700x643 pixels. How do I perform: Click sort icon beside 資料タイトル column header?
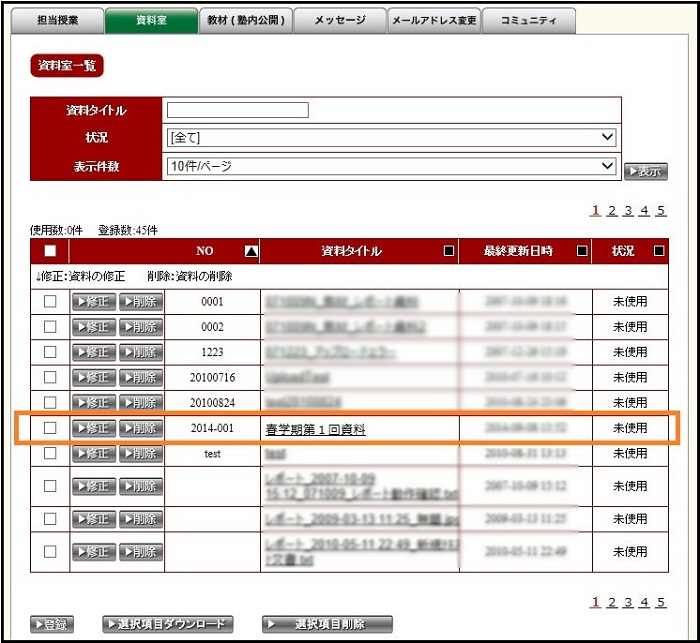point(448,251)
